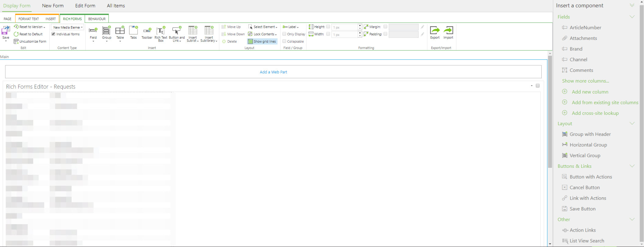The image size is (644, 247).
Task: Click the Save icon in the ribbon
Action: pos(6,31)
